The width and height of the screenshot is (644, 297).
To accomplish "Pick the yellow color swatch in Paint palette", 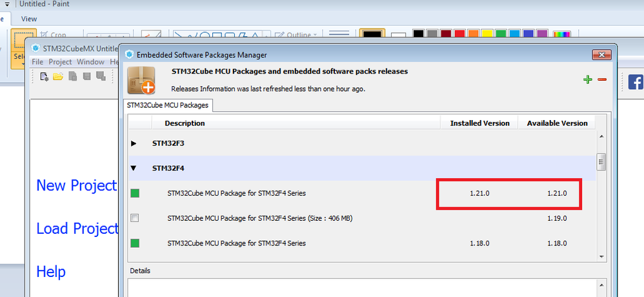I will (x=487, y=34).
